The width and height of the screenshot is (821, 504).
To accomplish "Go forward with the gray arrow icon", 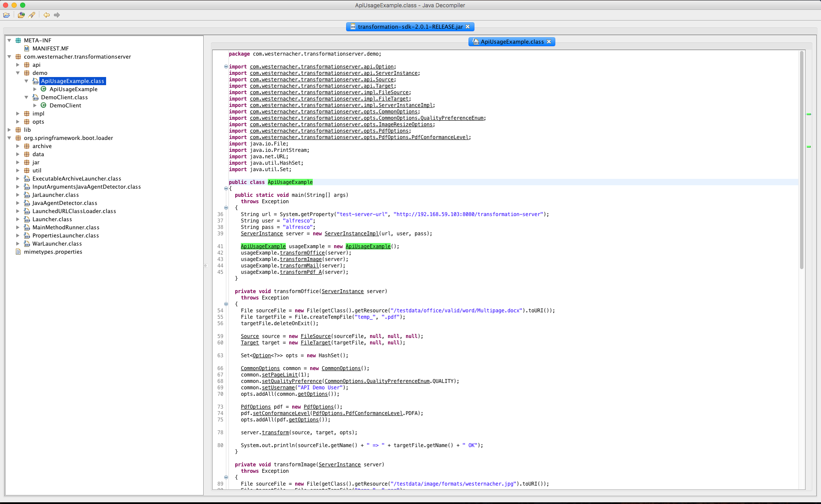I will tap(57, 15).
